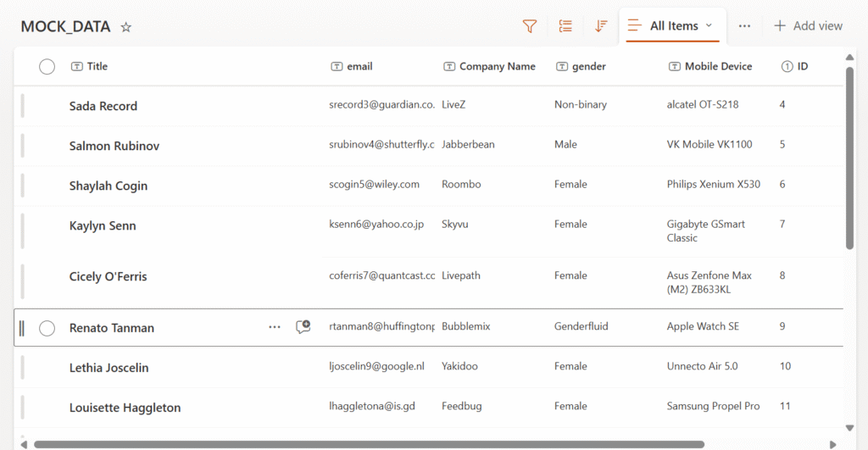The width and height of the screenshot is (868, 450).
Task: Click the scroll up arrow
Action: coord(849,57)
